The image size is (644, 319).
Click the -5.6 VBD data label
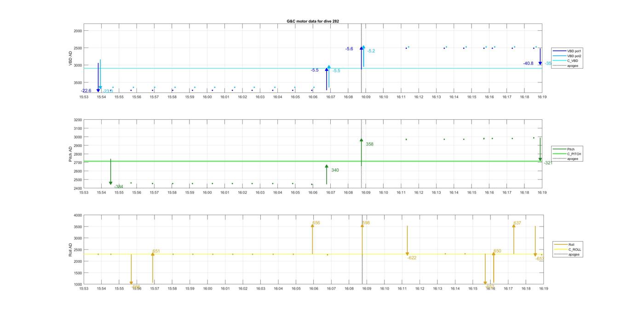tap(349, 49)
